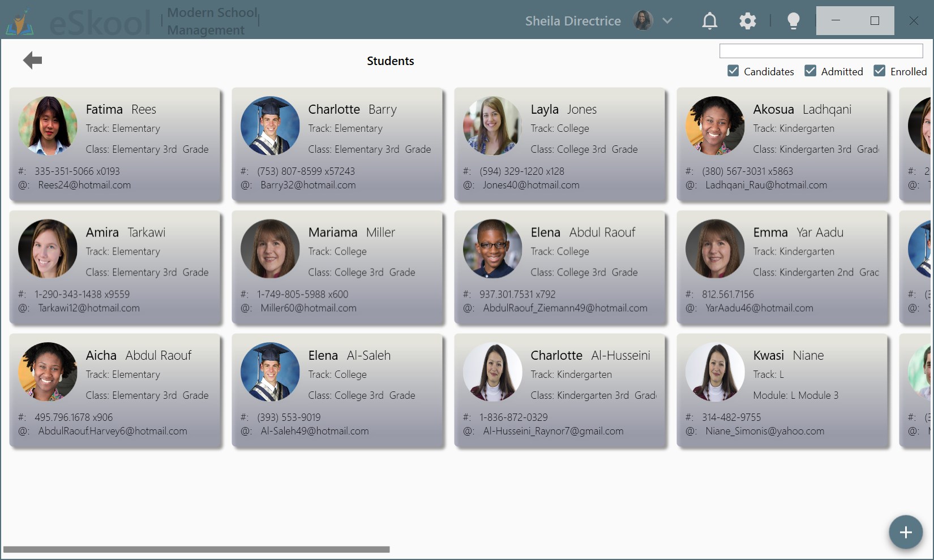Click the lightbulb tips icon
This screenshot has height=560, width=934.
[793, 21]
